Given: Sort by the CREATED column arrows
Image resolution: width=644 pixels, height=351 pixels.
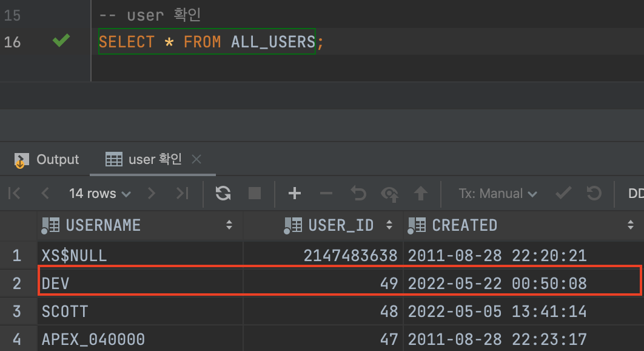Looking at the screenshot, I should pyautogui.click(x=631, y=225).
